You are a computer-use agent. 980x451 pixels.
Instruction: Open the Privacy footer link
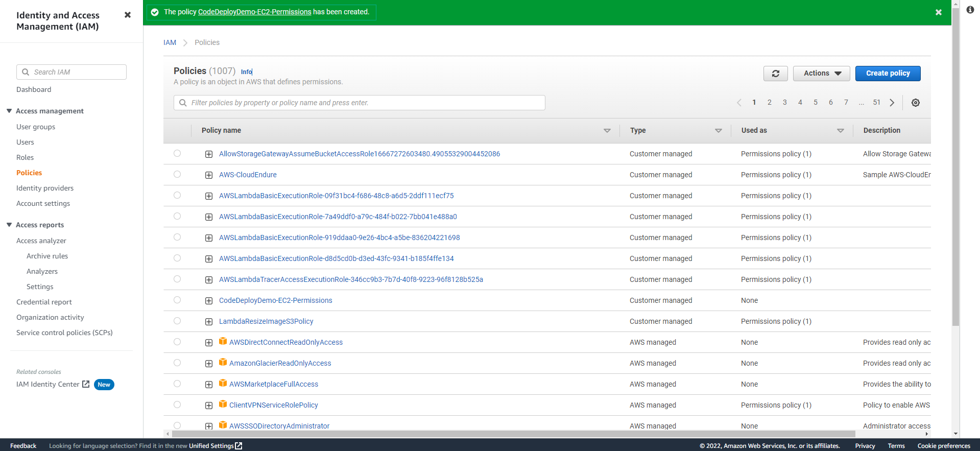(865, 446)
